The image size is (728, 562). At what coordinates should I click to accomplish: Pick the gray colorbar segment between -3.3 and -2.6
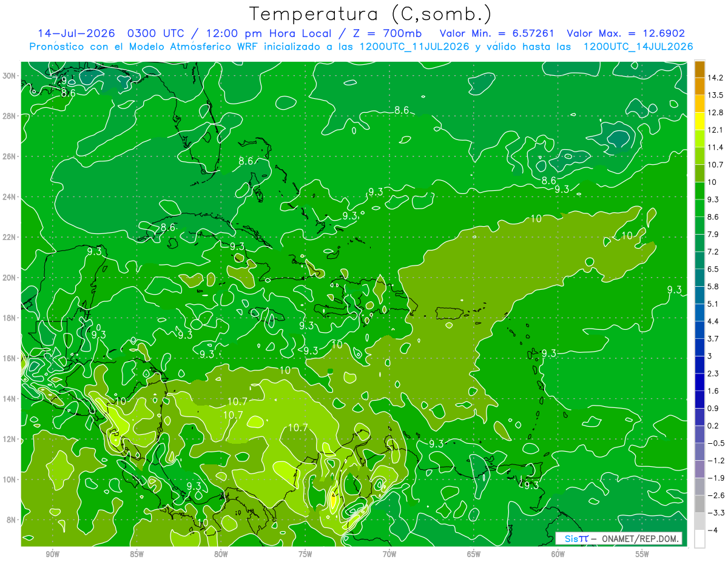tap(699, 504)
